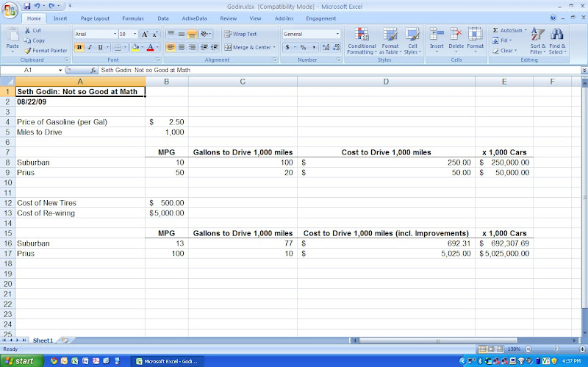Open Sort & Filter menu

point(538,41)
